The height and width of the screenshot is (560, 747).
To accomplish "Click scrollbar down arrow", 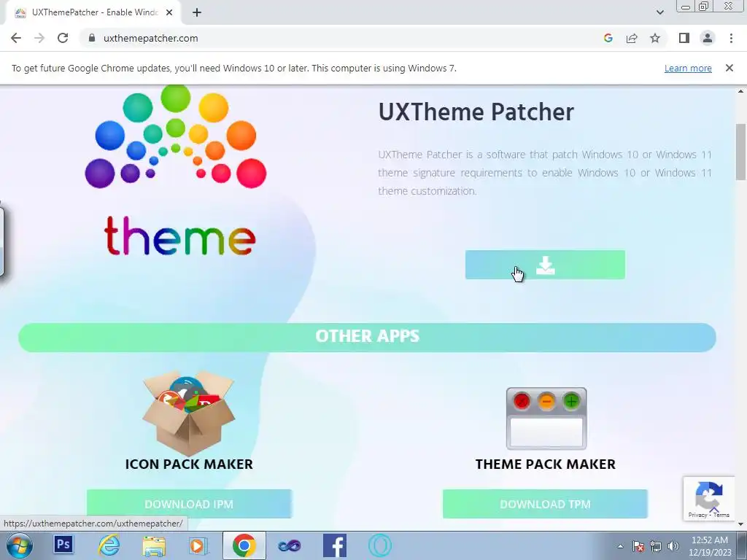I will tap(740, 524).
